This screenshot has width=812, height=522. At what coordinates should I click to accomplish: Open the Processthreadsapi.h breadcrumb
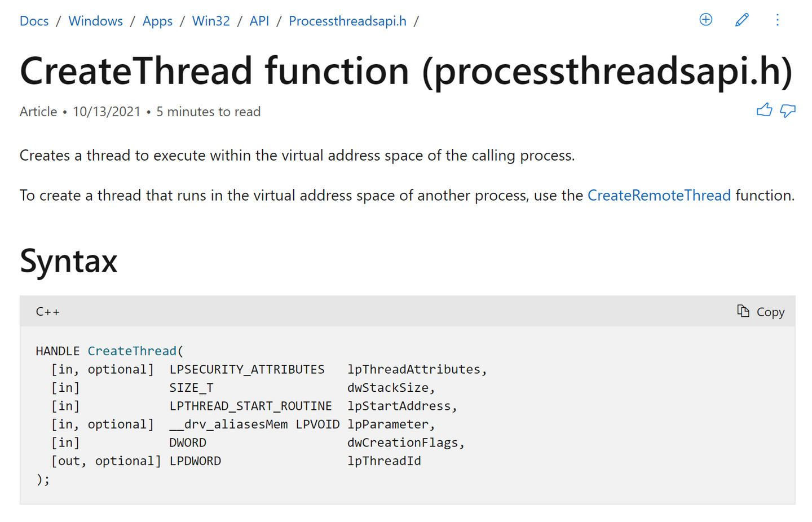pos(347,21)
